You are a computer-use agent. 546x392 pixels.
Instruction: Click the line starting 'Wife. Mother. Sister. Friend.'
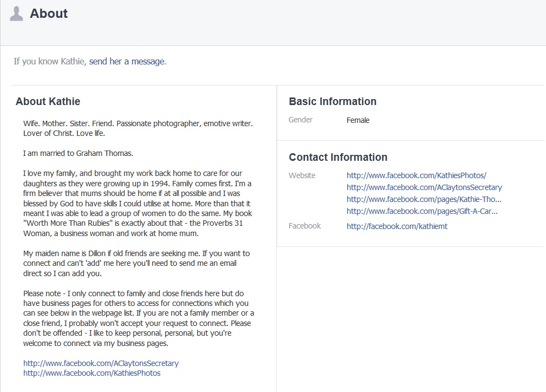(x=138, y=123)
